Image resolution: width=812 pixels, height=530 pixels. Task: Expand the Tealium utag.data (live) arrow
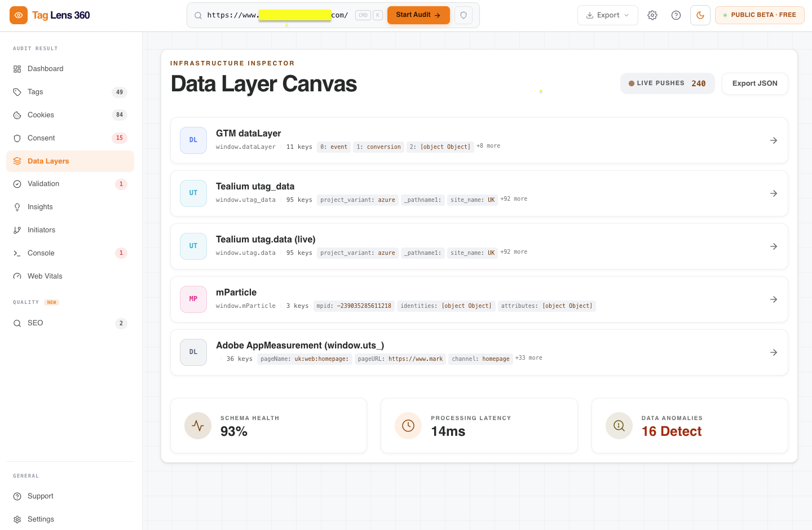[x=774, y=246]
